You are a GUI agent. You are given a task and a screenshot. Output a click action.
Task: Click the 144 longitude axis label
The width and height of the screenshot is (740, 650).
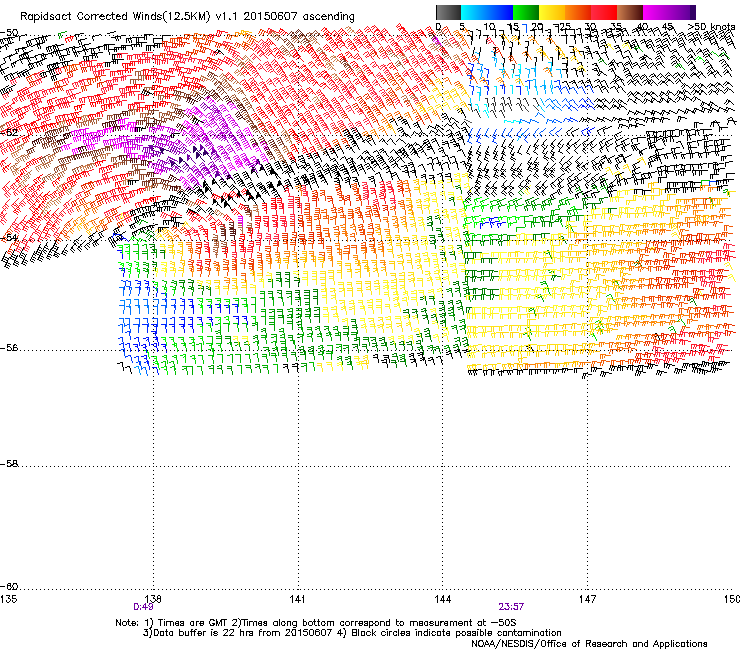[x=442, y=599]
